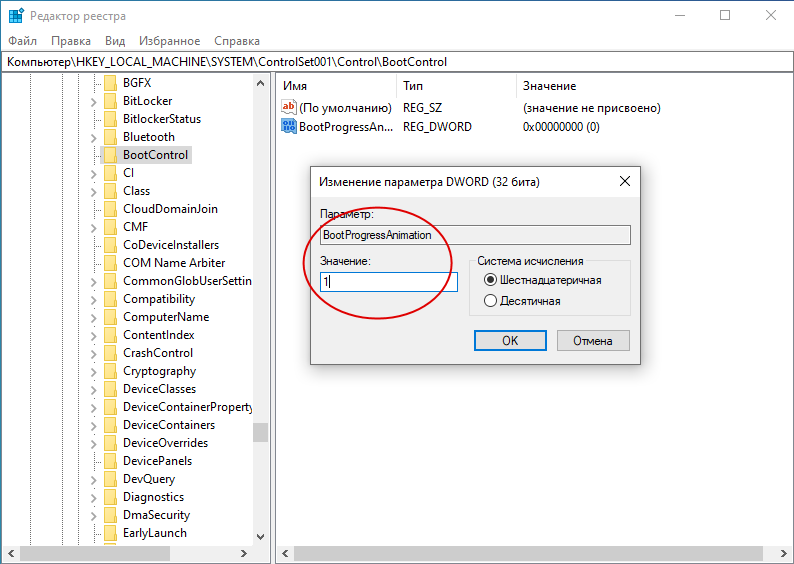Click the registry path address bar
Screen dimensions: 794x564
pyautogui.click(x=397, y=62)
